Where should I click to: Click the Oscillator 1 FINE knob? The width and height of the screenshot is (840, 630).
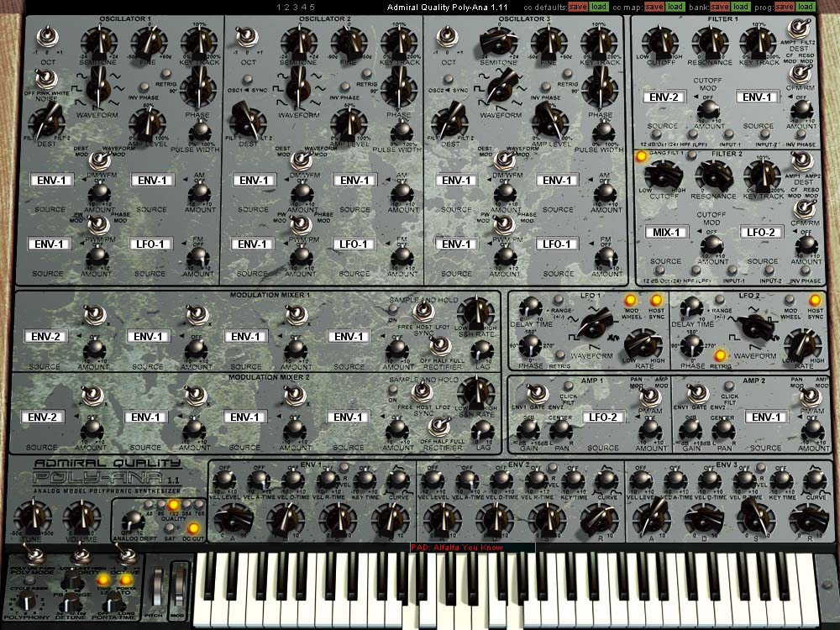148,44
